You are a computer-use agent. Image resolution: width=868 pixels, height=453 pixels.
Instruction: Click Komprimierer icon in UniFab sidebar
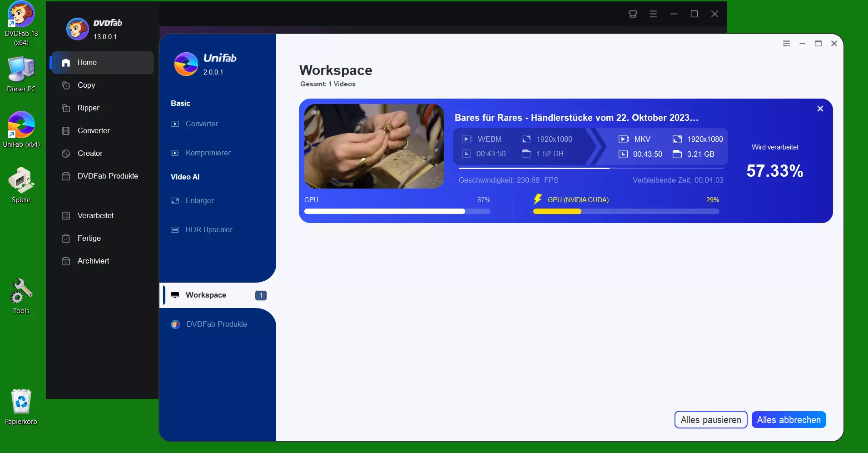click(175, 153)
